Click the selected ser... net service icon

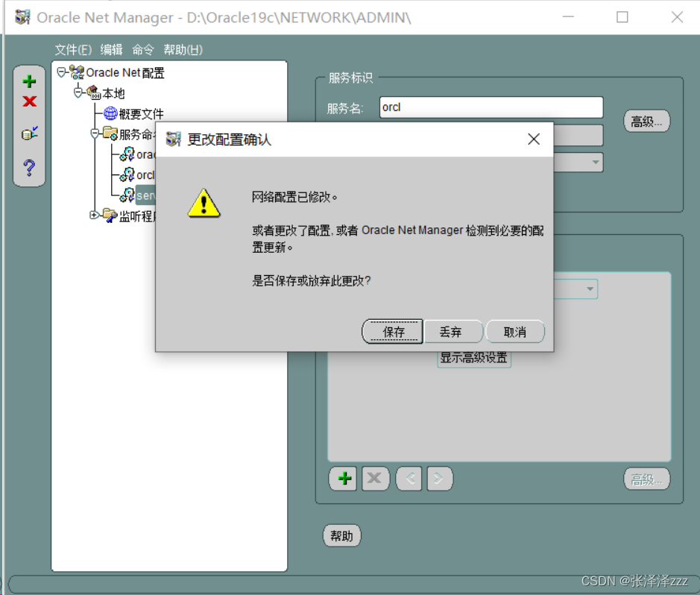tap(127, 195)
